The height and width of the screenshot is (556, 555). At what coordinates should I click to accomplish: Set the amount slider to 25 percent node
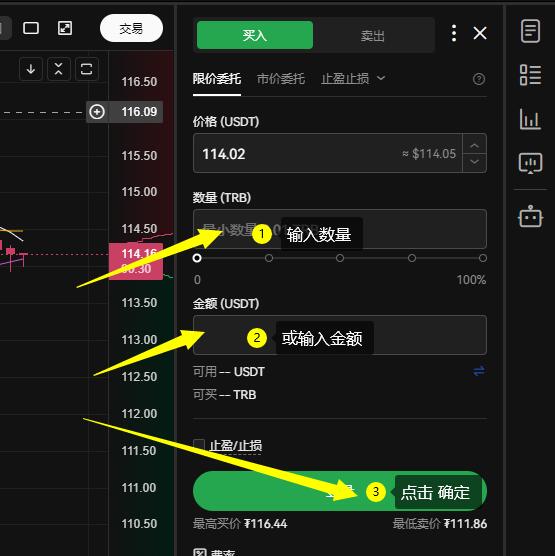point(269,258)
